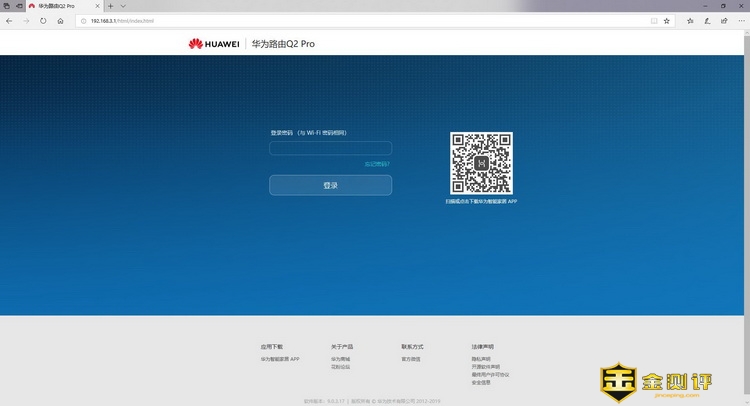Click the HUAWEI logo in header
This screenshot has width=750, height=406.
tap(214, 44)
